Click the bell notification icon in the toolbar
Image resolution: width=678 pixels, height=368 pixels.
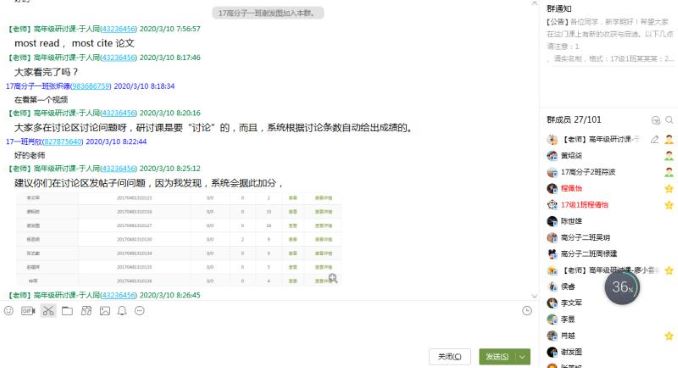tap(122, 310)
